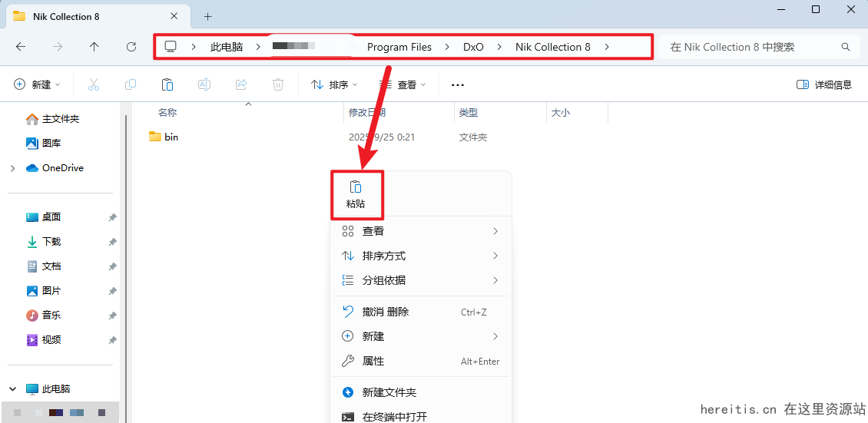868x423 pixels.
Task: Unpin 文档 using its pin icon
Action: coord(112,266)
